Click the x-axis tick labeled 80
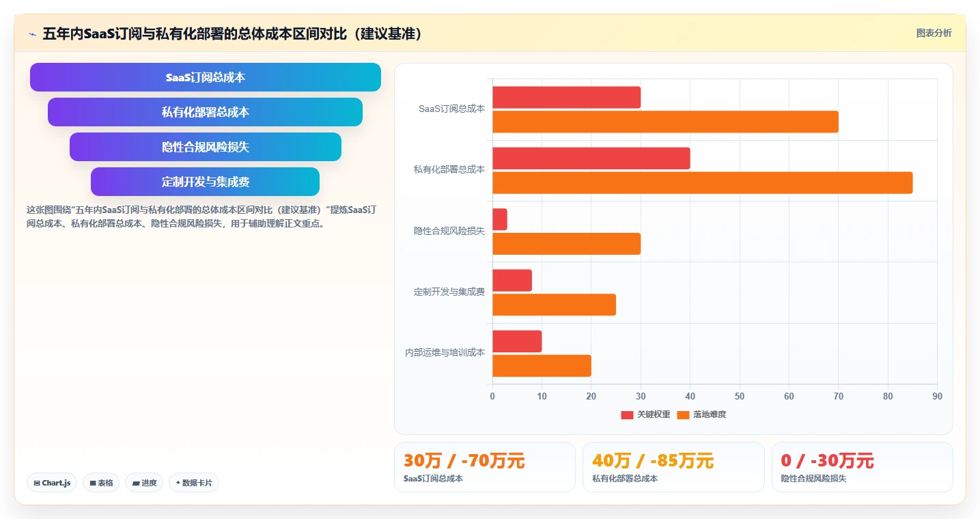This screenshot has width=980, height=519. pyautogui.click(x=888, y=396)
